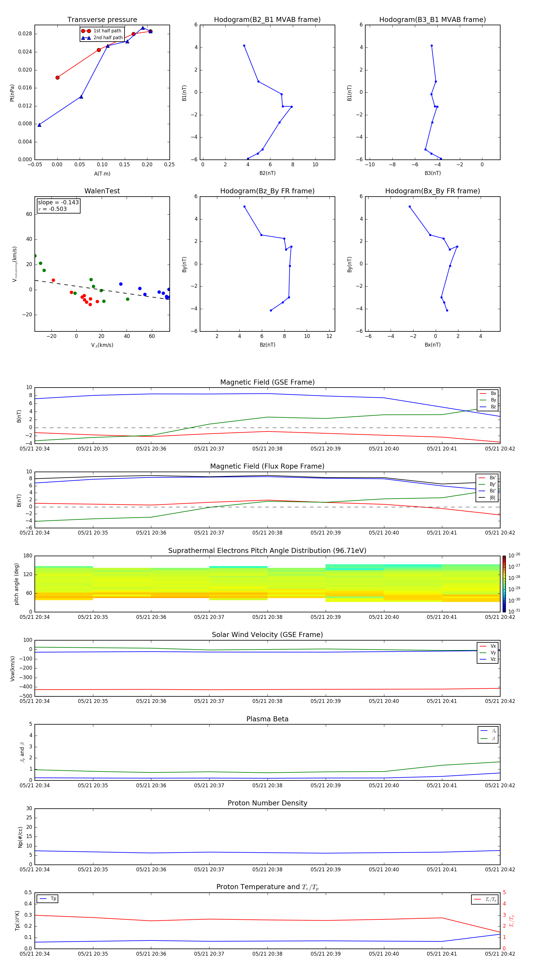Select the 'Bx' entry in GSE legend
The height and width of the screenshot is (980, 535).
(488, 393)
